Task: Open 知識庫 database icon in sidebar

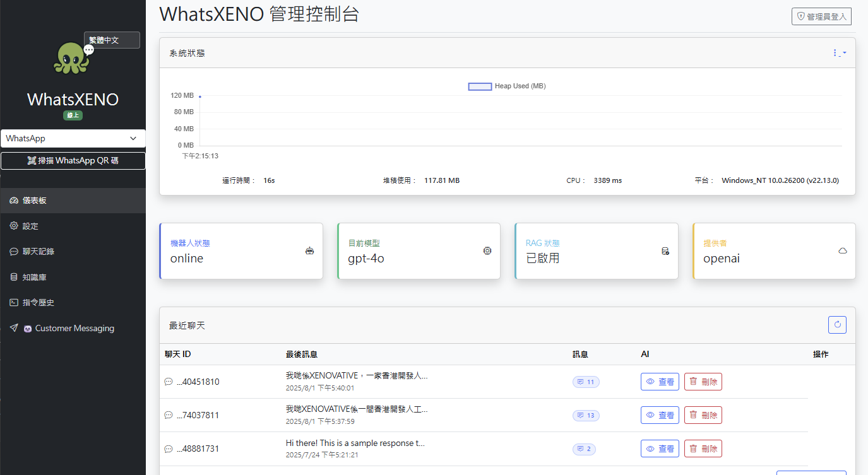Action: pyautogui.click(x=13, y=276)
